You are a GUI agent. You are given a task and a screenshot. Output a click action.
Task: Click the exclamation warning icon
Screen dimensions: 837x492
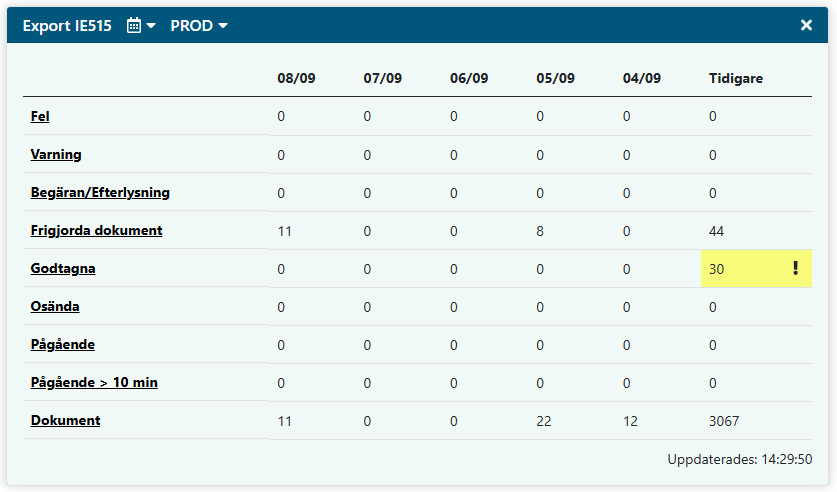click(796, 269)
